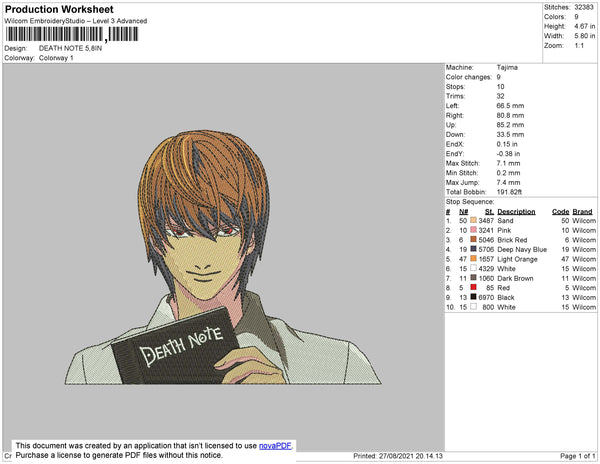Select the Red thread swatch
The width and height of the screenshot is (600, 464).
[x=473, y=287]
